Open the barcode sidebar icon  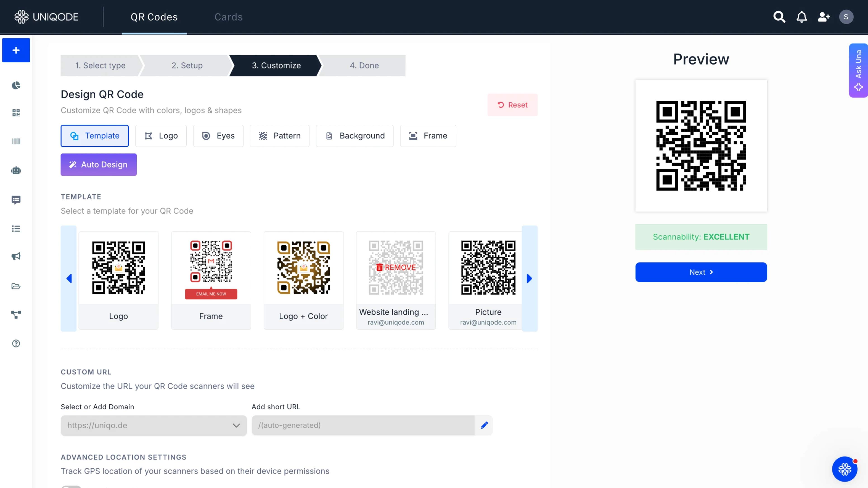tap(16, 141)
